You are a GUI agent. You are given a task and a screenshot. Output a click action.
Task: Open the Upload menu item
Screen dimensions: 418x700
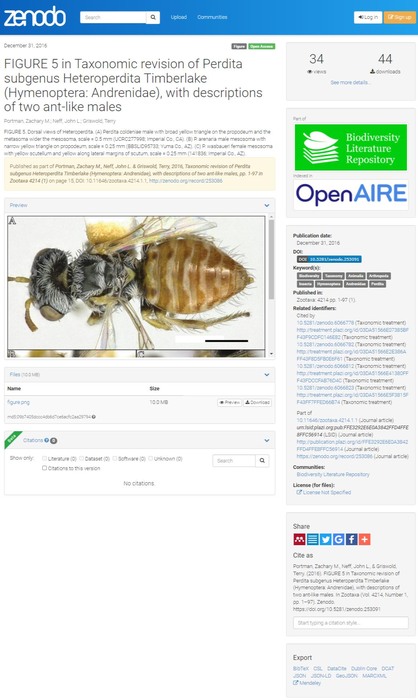pyautogui.click(x=179, y=17)
